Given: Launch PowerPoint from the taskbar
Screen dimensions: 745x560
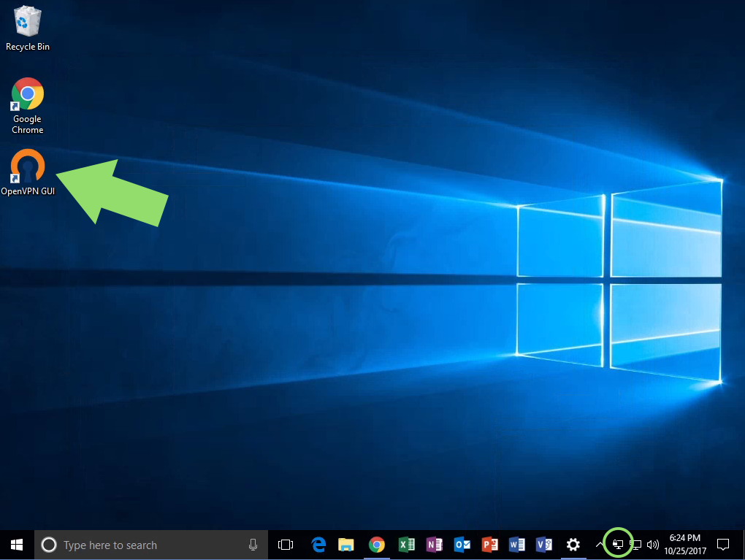Looking at the screenshot, I should (x=490, y=545).
